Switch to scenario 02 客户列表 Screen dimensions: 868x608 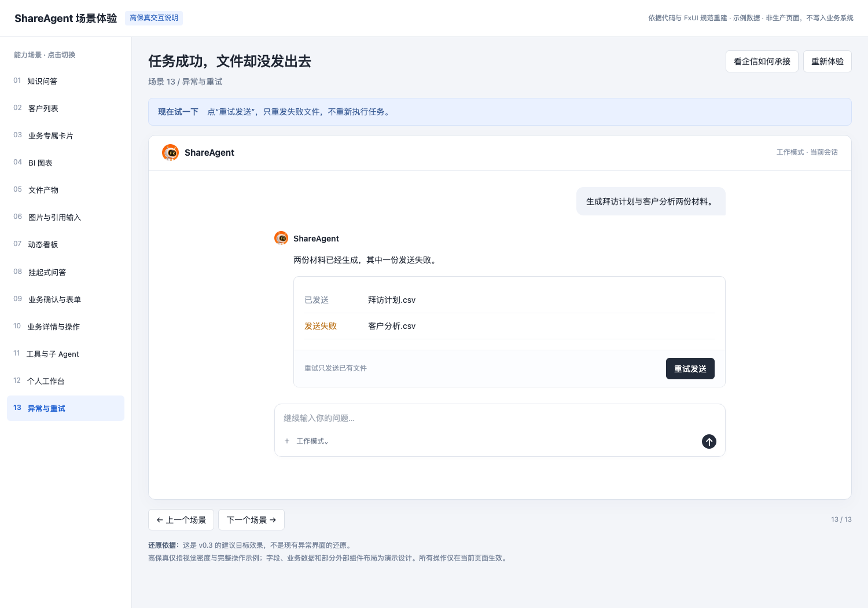pos(65,108)
